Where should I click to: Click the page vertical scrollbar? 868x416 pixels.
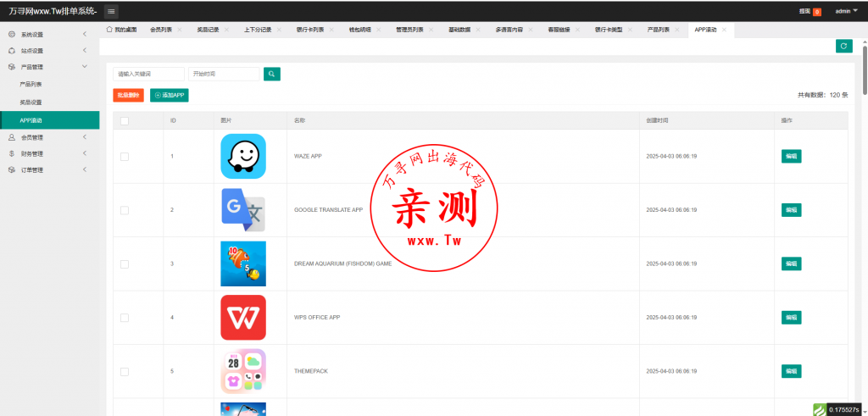click(865, 72)
